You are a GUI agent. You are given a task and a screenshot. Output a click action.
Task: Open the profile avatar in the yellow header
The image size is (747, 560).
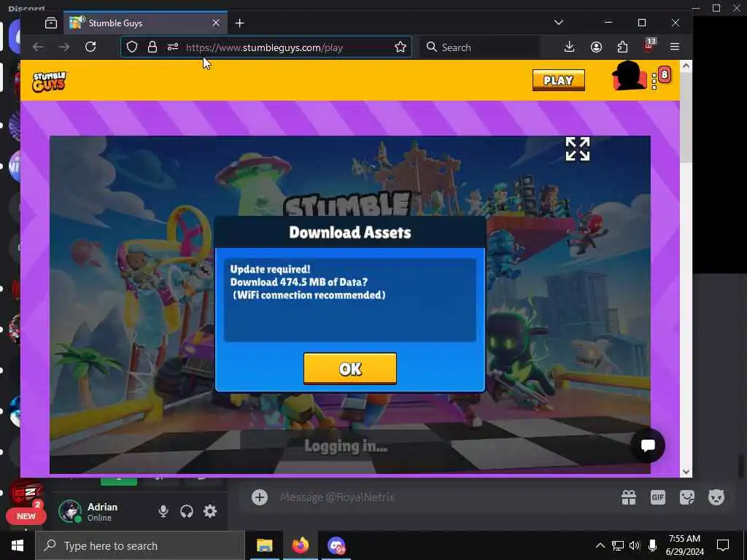click(x=629, y=76)
